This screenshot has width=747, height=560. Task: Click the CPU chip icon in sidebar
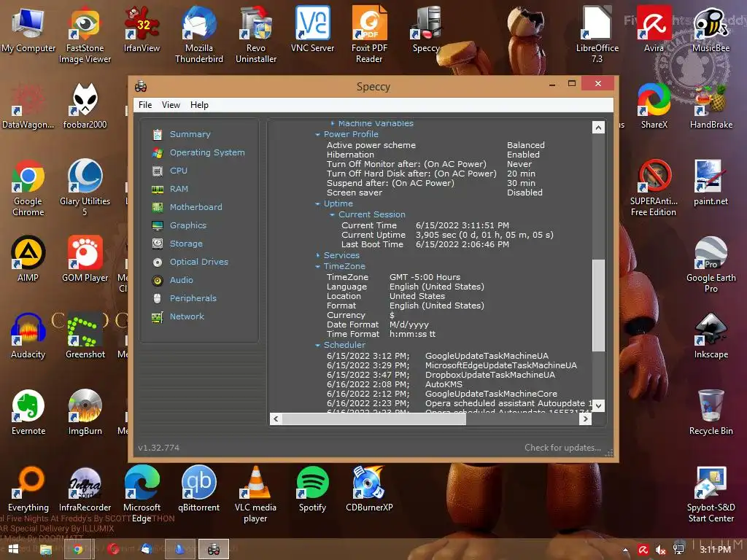coord(158,171)
